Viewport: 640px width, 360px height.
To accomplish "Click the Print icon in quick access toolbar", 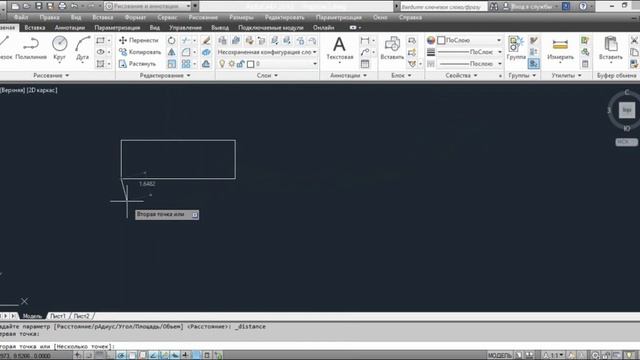I will [62, 6].
